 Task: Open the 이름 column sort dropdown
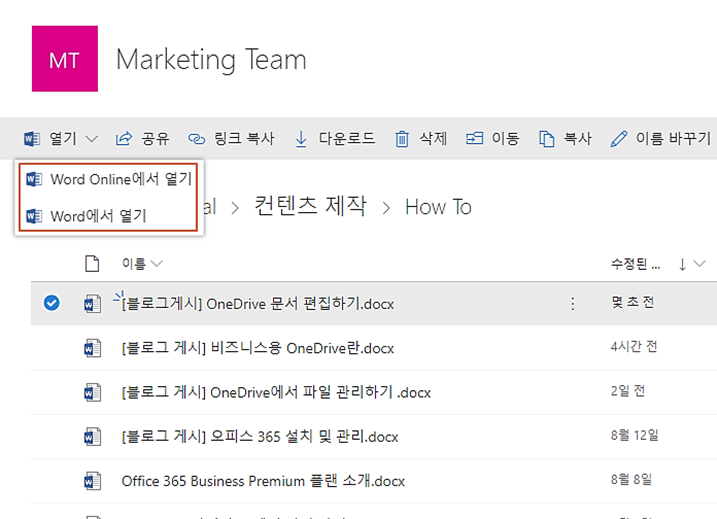[156, 264]
